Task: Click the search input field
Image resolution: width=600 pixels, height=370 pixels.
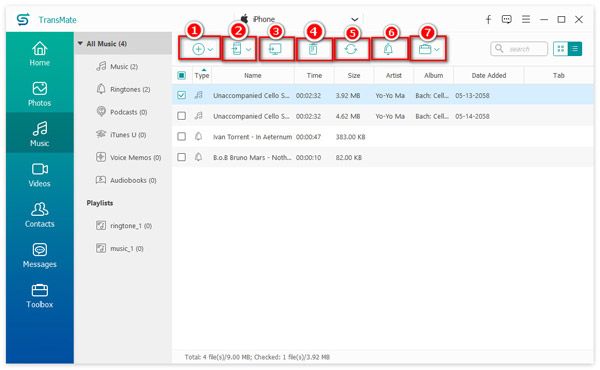Action: tap(519, 49)
